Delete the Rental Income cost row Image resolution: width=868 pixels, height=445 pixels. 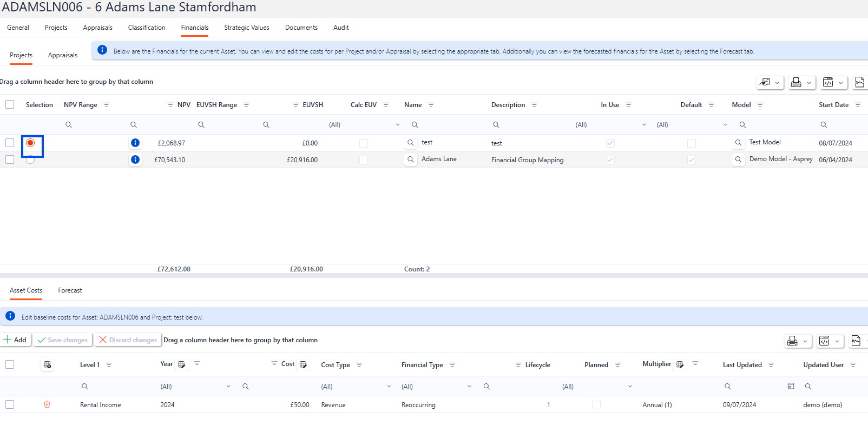pos(47,404)
